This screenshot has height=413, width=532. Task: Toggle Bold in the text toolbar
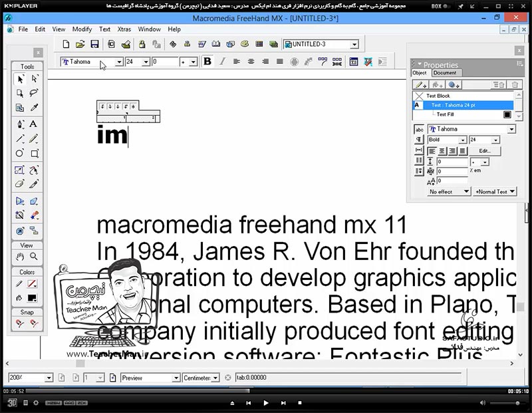207,61
